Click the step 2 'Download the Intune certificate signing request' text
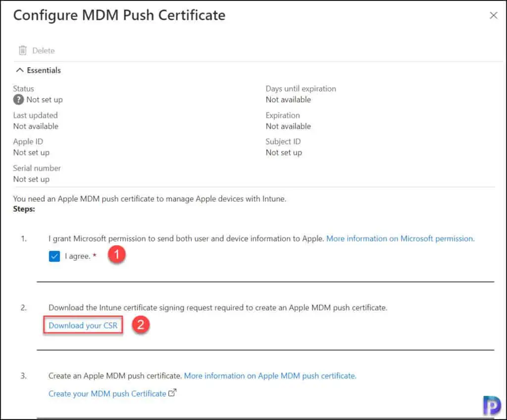The image size is (507, 420). [x=218, y=308]
